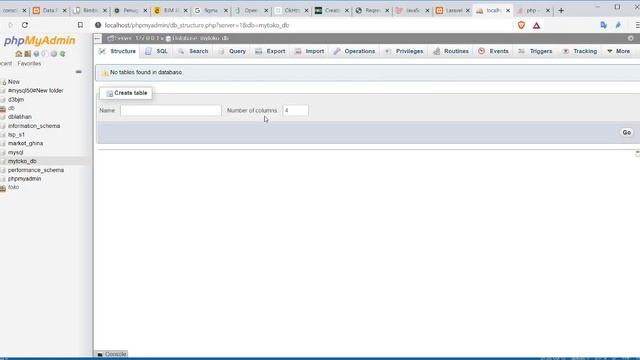This screenshot has height=360, width=640.
Task: Select the d3bjm database
Action: click(x=16, y=100)
